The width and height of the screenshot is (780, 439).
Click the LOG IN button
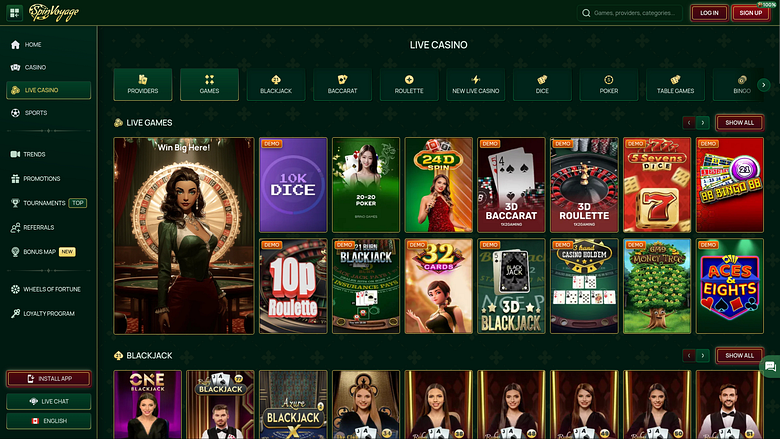coord(709,13)
